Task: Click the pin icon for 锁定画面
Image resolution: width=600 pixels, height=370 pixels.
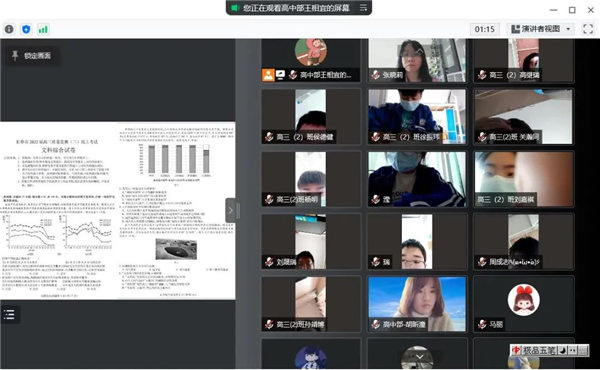Action: [15, 55]
